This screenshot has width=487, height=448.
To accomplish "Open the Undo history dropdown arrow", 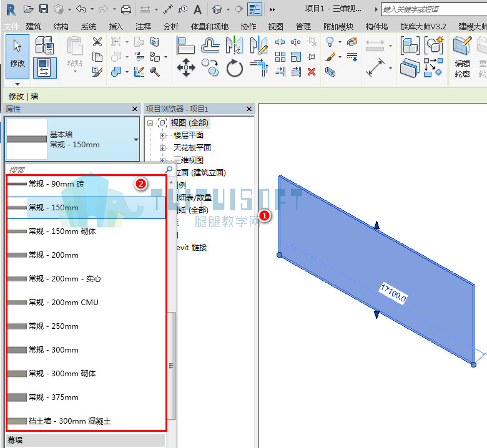I will point(92,9).
